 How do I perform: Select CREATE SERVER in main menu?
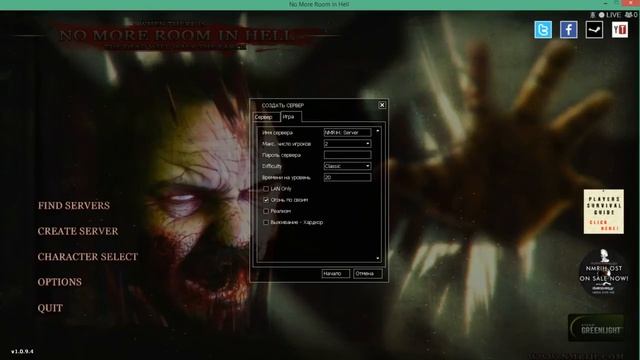(78, 231)
